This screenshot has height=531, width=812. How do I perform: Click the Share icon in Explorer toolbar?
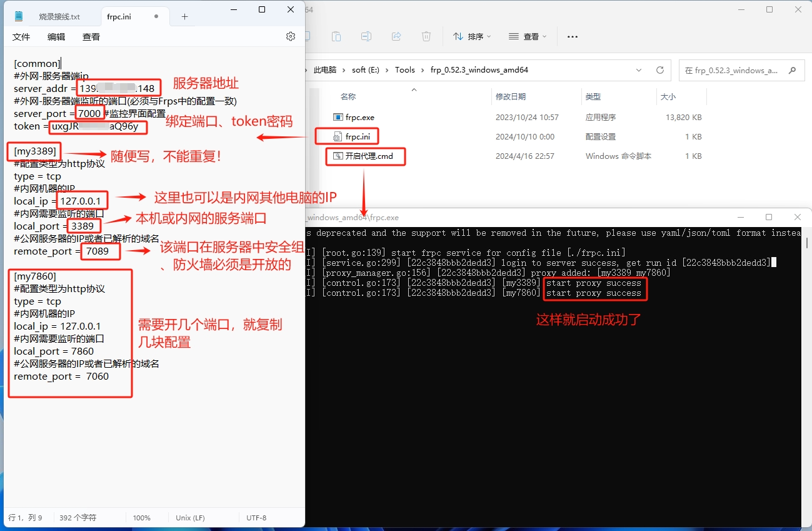[x=396, y=37]
